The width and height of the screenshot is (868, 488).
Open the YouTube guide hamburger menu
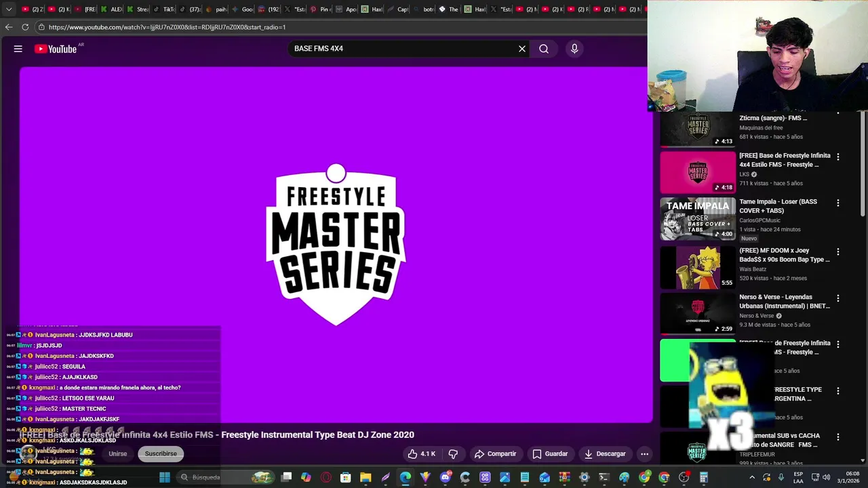click(x=18, y=49)
